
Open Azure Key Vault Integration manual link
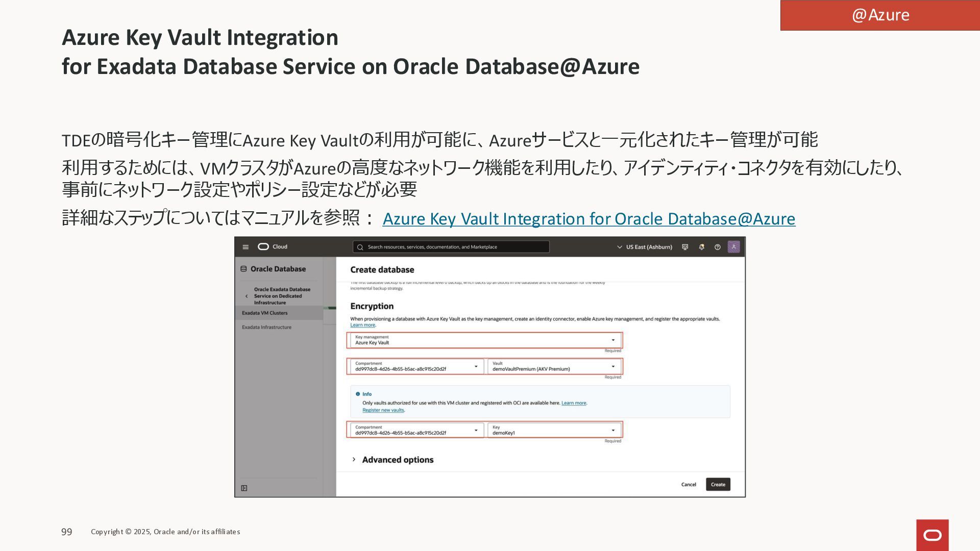click(589, 219)
